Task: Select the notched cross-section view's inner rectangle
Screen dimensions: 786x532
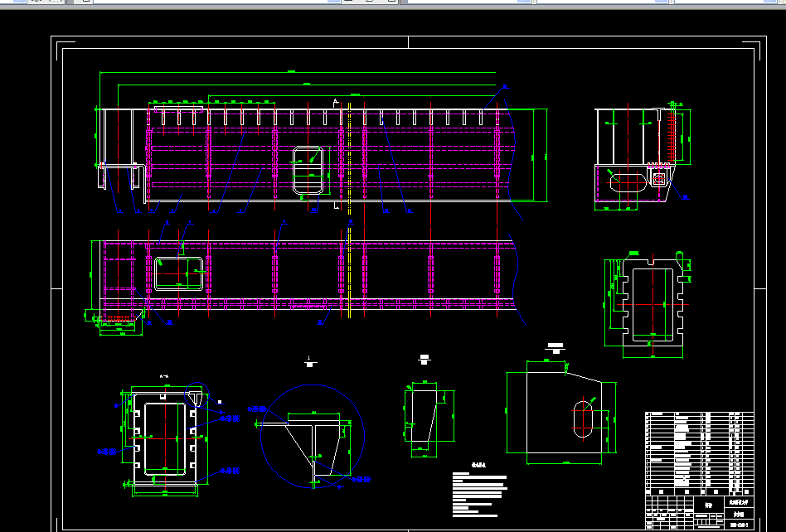Action: point(653,305)
